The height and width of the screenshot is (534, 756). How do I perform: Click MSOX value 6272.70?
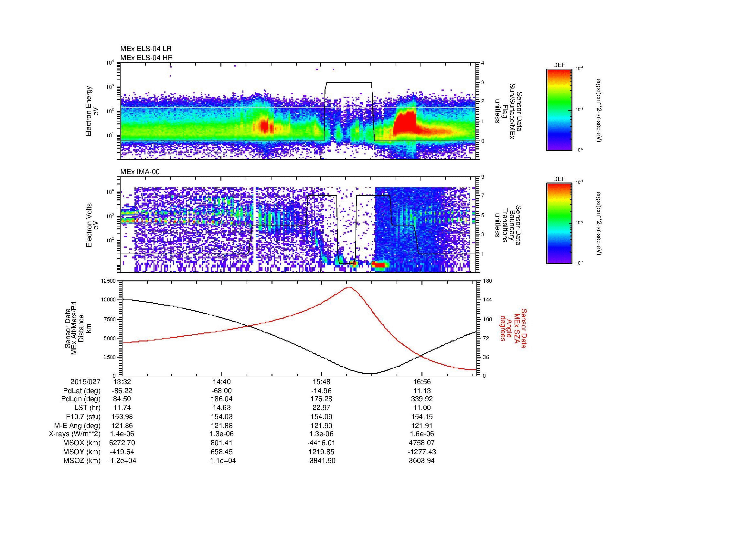pyautogui.click(x=122, y=443)
